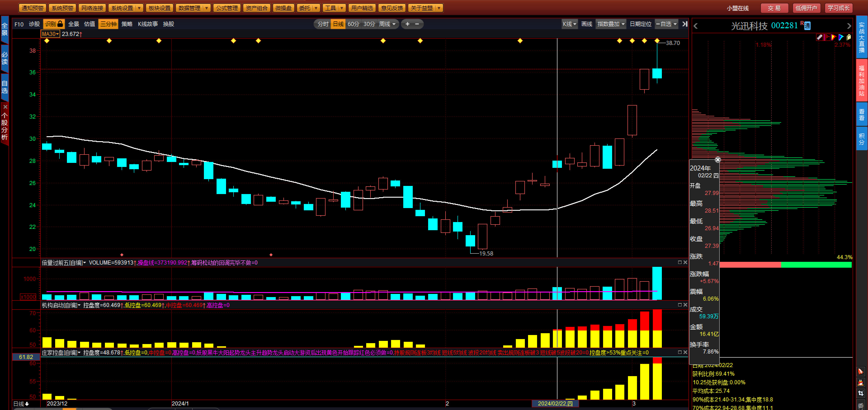868x410 pixels.
Task: Close the 2024/02/22 price info popup
Action: pos(718,159)
